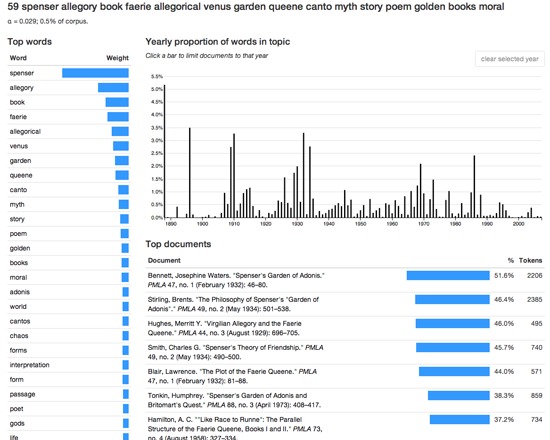This screenshot has height=440, width=550.
Task: Open Hughes 'Virgilian Allegory' document
Action: [x=224, y=328]
